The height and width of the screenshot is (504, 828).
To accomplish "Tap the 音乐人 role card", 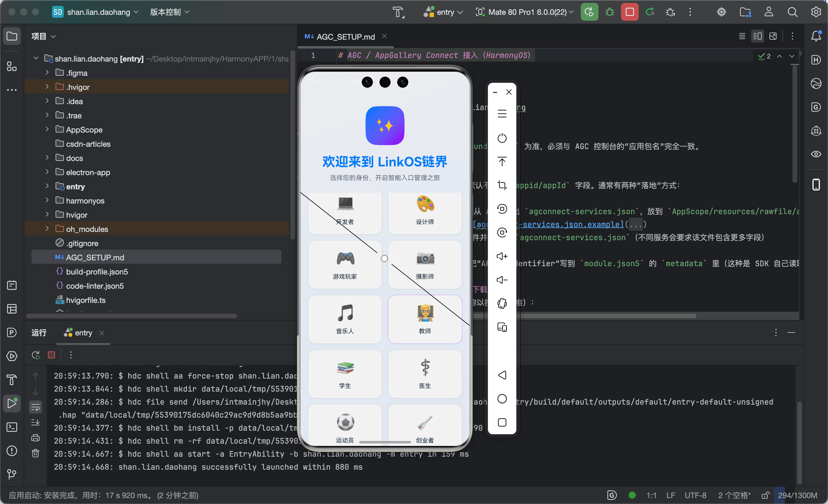I will pyautogui.click(x=345, y=319).
